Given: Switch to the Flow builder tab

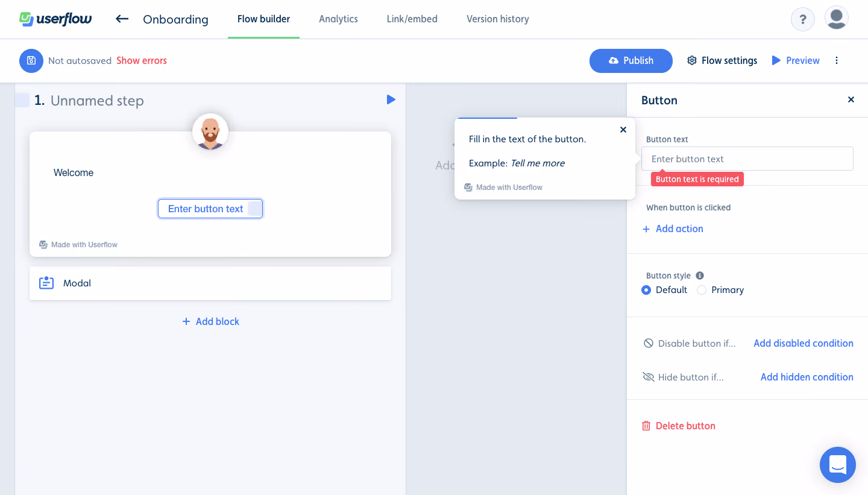Looking at the screenshot, I should (x=263, y=19).
